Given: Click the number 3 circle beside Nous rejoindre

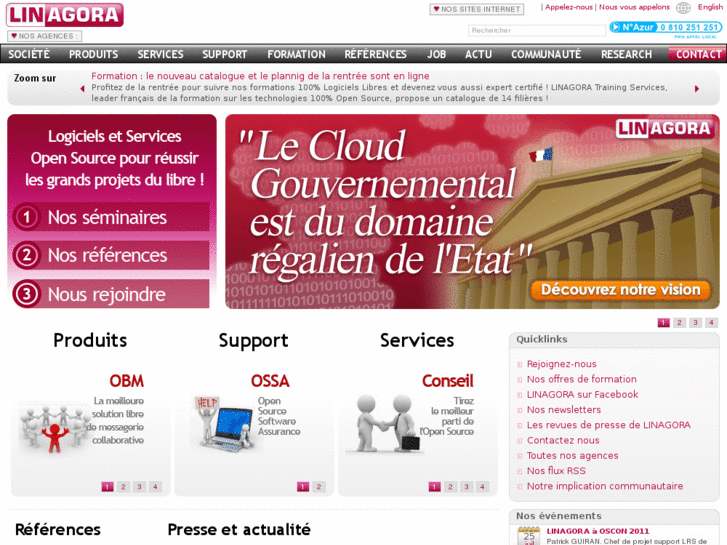Looking at the screenshot, I should 26,294.
